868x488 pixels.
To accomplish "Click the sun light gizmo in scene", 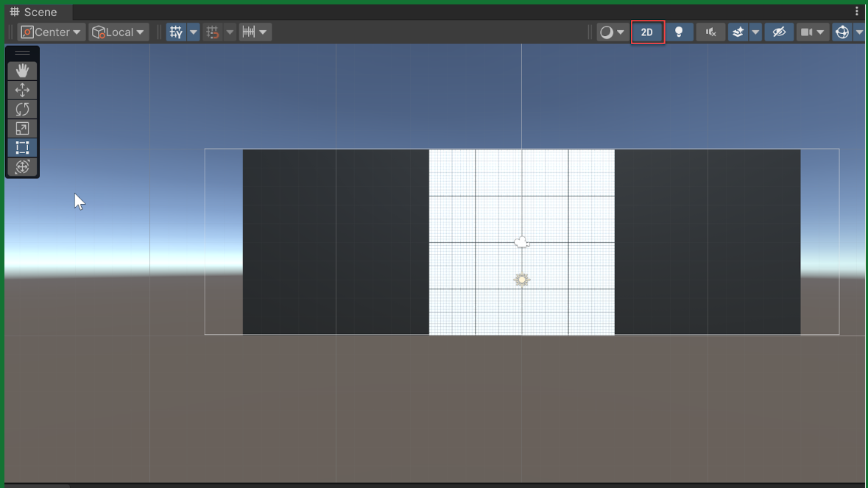I will click(x=521, y=280).
